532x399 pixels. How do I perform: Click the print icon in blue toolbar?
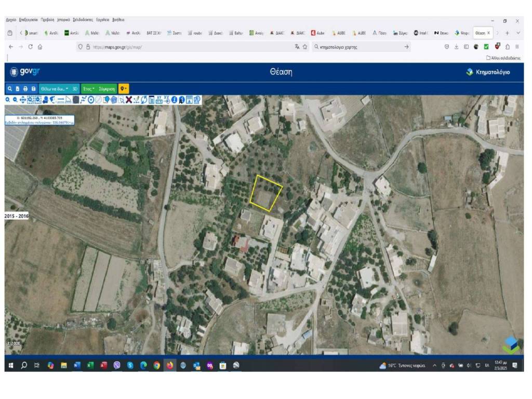[x=26, y=89]
